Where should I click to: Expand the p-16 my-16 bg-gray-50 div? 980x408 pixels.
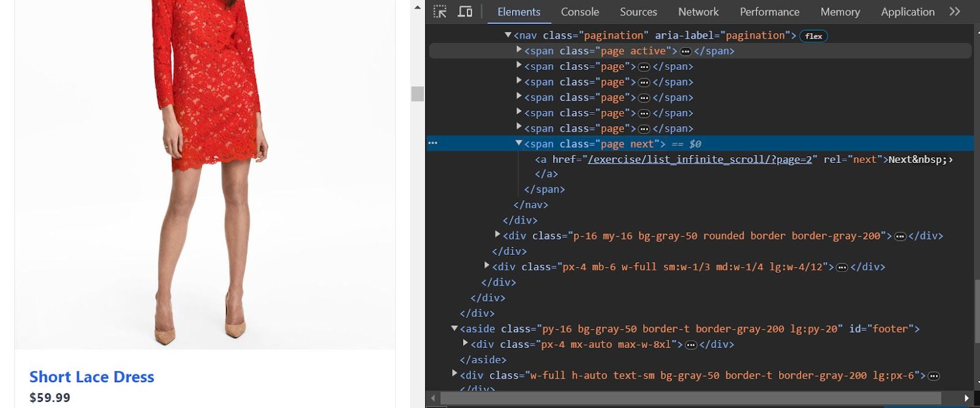(497, 235)
